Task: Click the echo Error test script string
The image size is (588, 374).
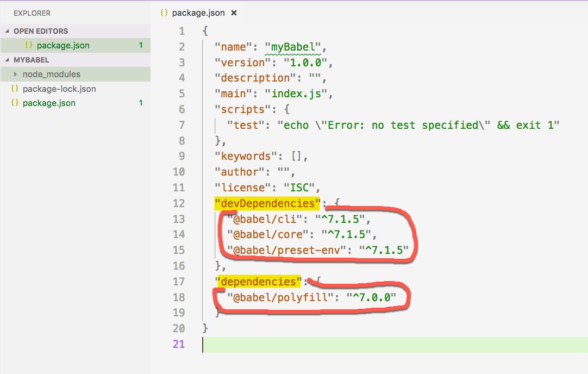Action: (418, 125)
